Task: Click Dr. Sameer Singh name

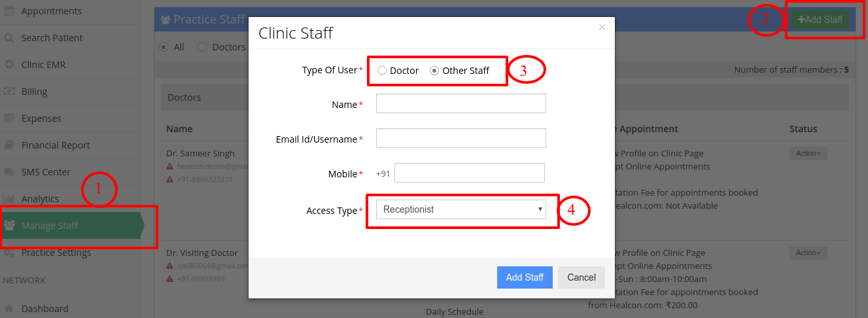Action: [x=200, y=154]
